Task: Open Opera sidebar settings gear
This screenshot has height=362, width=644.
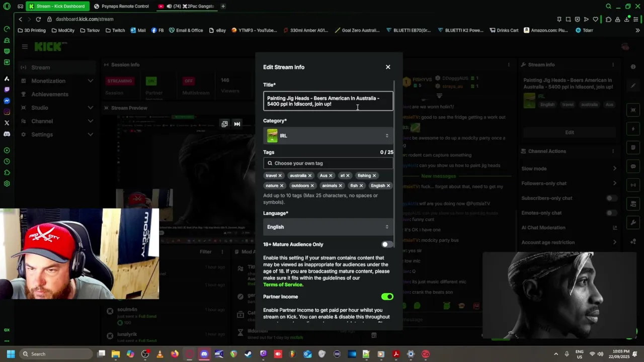Action: coord(7,184)
